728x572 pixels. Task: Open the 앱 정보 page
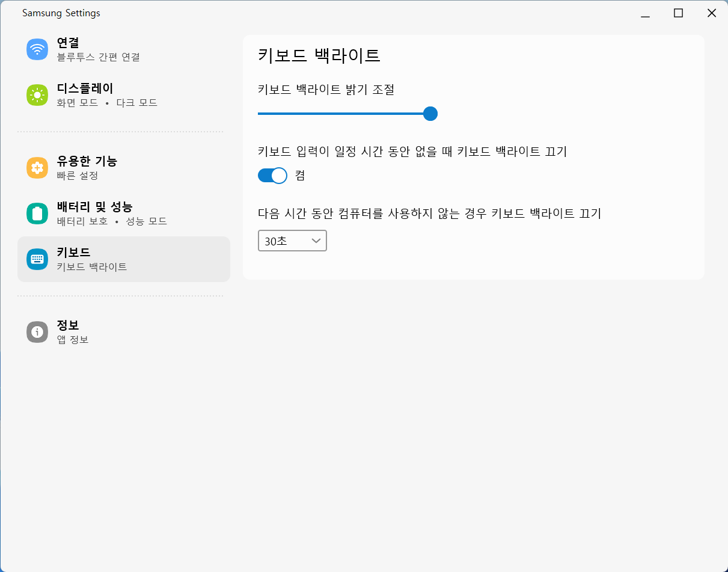click(73, 340)
